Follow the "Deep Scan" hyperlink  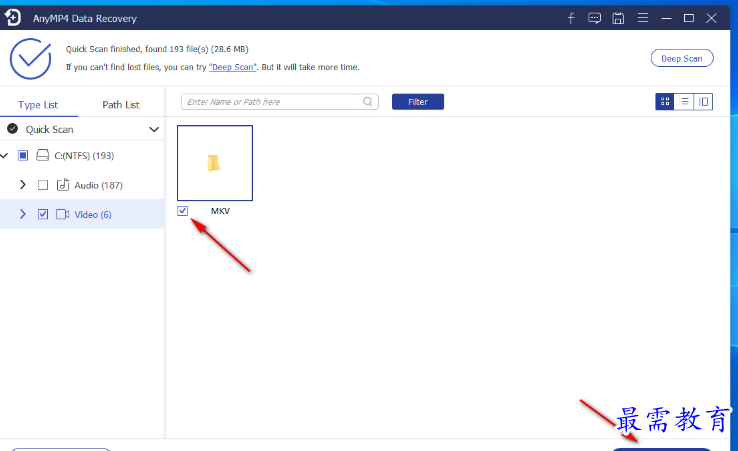click(233, 67)
